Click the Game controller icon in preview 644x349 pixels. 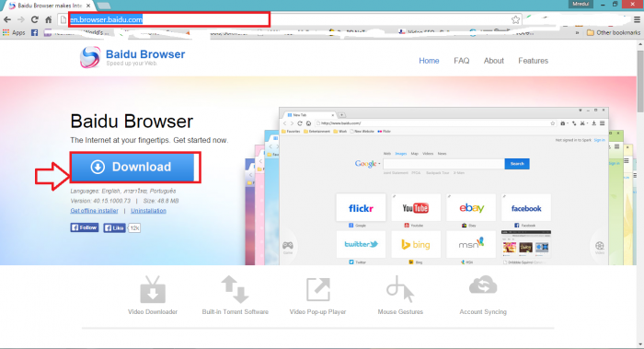click(287, 246)
